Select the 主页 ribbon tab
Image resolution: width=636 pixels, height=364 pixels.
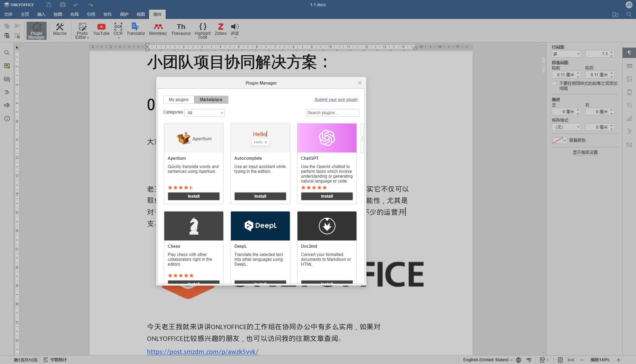point(25,14)
